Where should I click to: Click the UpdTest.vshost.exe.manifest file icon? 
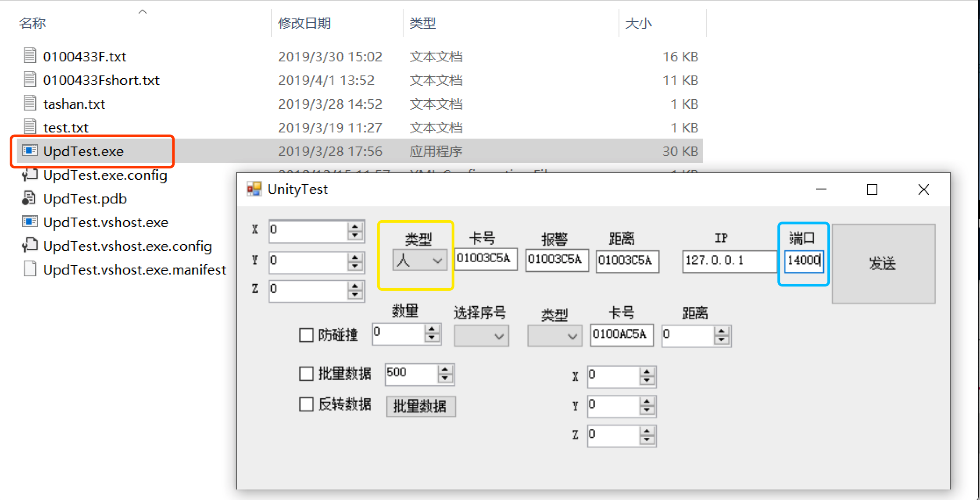[29, 269]
